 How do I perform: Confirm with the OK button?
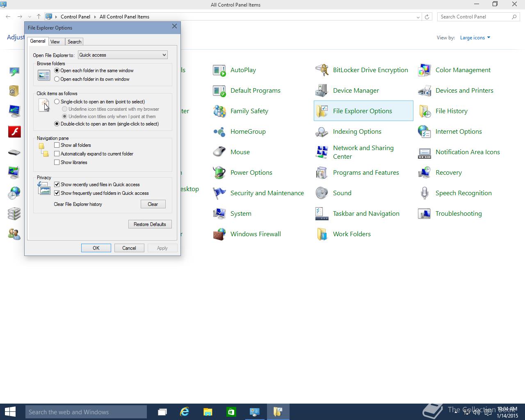(96, 248)
